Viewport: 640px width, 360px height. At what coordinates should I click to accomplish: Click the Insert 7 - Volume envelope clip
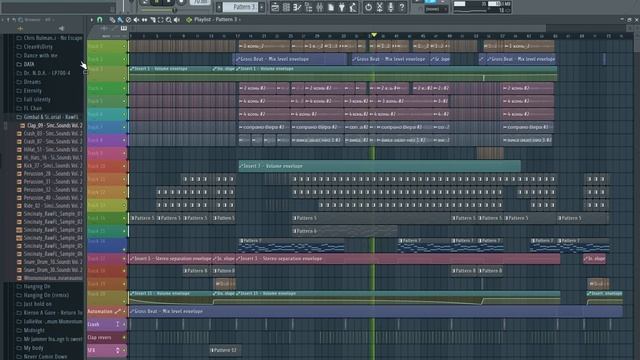(x=380, y=166)
